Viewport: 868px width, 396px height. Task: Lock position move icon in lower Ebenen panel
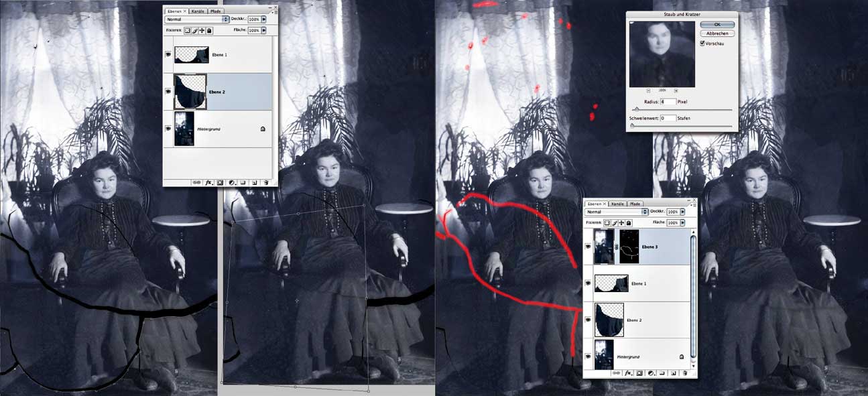(621, 222)
